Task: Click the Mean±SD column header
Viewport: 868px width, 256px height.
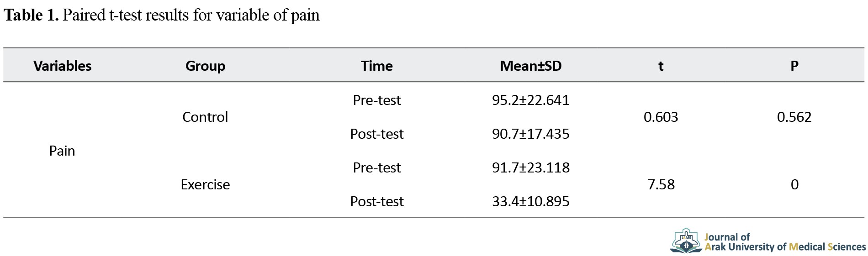Action: point(530,66)
